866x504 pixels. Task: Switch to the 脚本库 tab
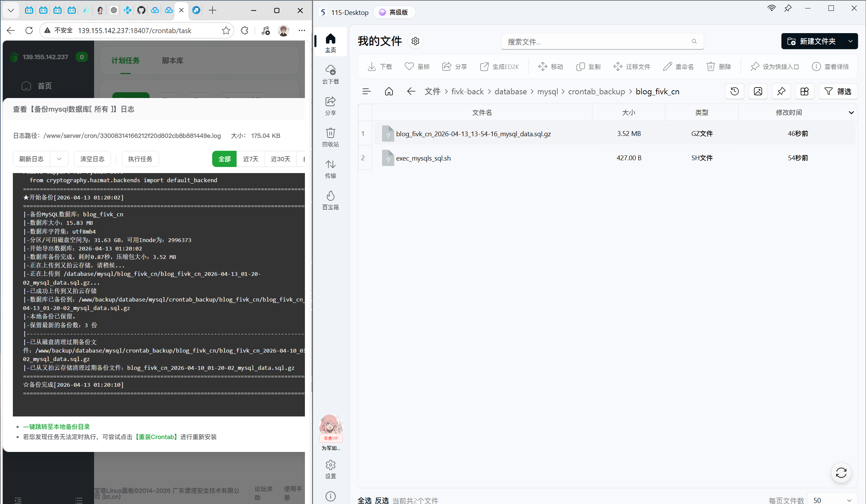pyautogui.click(x=173, y=61)
